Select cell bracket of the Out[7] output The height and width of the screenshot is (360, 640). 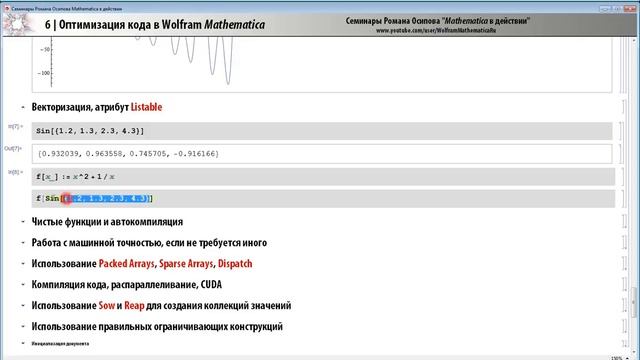click(x=621, y=154)
